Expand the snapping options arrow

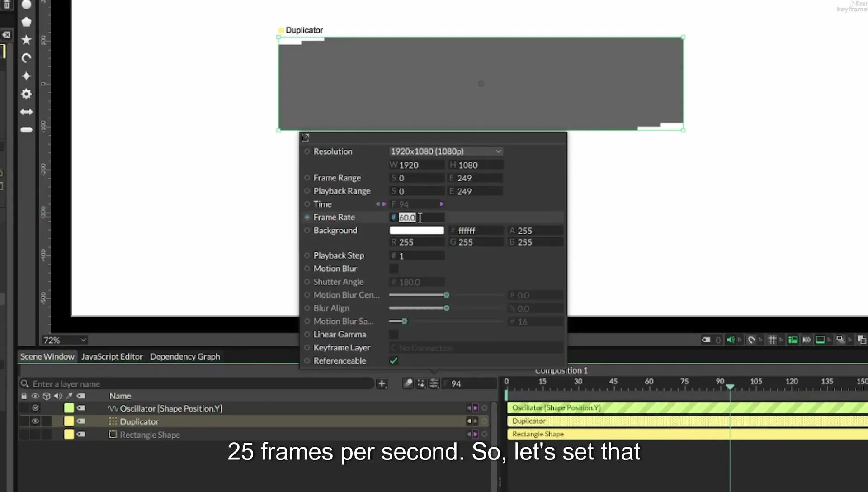click(760, 340)
